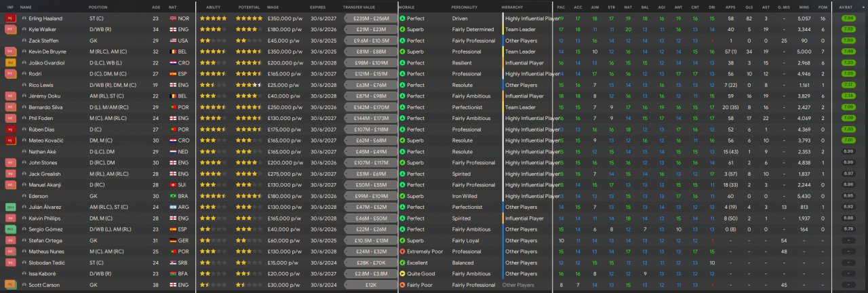Sort by the GLS column header
This screenshot has height=293, width=868.
pos(749,6)
